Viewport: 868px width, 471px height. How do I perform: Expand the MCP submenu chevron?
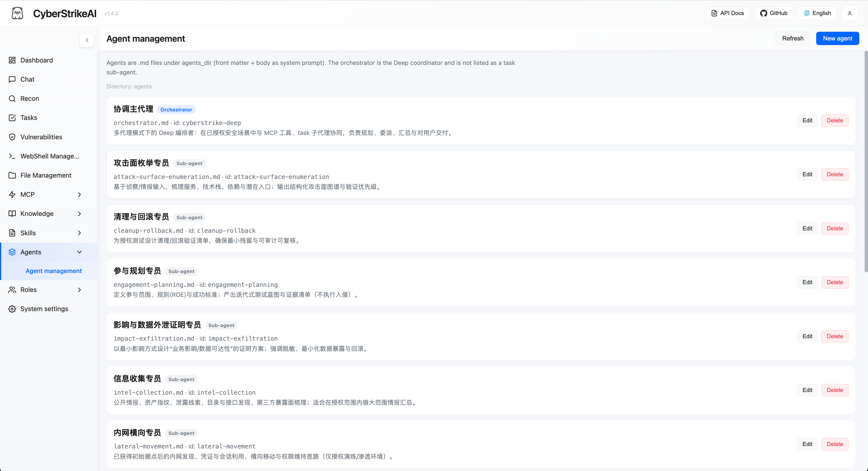click(79, 195)
